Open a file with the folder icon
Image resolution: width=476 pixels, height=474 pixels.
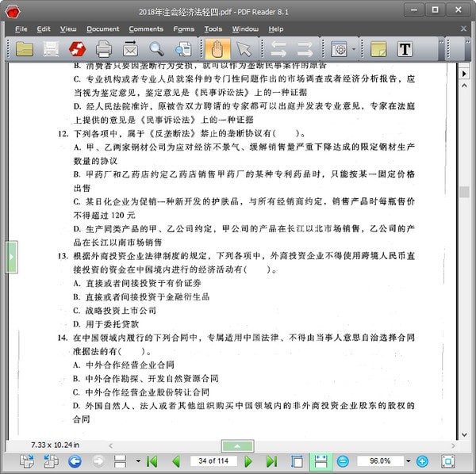25,49
